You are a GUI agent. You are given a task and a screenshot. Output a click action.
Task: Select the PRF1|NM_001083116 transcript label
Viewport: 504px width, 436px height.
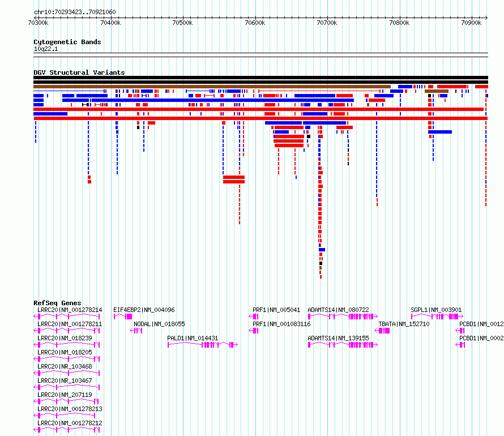pyautogui.click(x=281, y=324)
